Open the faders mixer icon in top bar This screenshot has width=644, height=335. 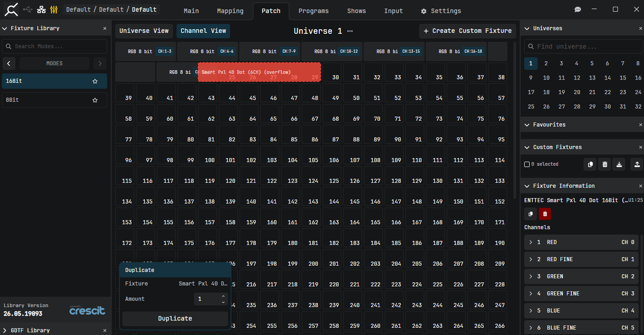point(54,9)
